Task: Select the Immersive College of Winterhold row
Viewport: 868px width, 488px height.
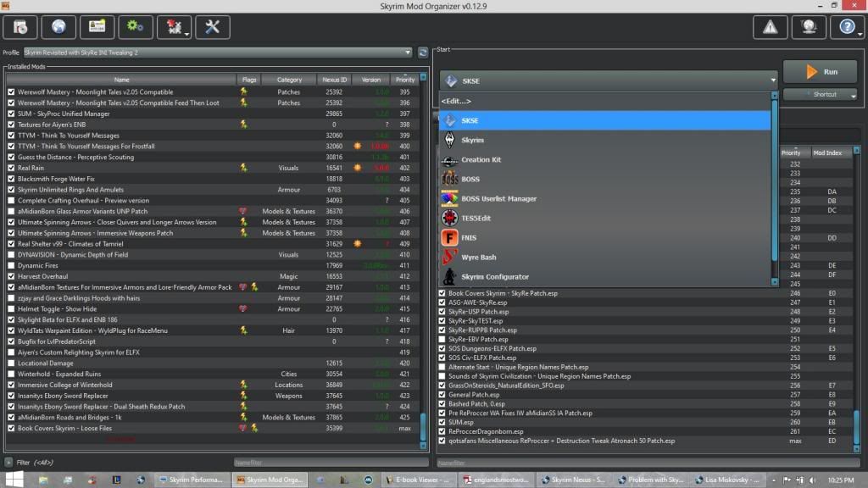Action: 213,385
